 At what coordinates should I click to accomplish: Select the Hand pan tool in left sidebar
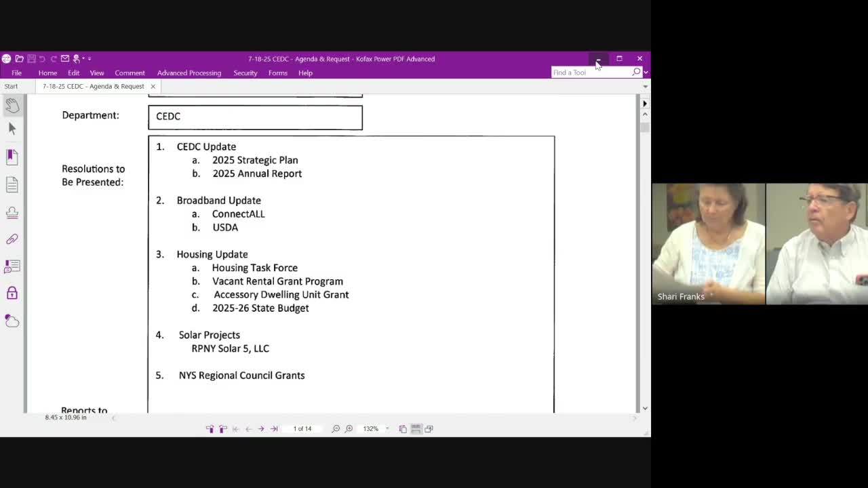[12, 105]
